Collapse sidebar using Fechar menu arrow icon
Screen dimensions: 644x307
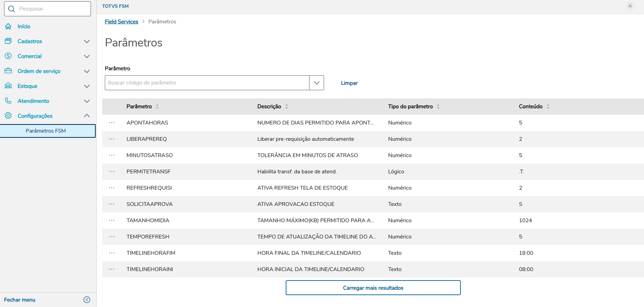click(x=87, y=300)
